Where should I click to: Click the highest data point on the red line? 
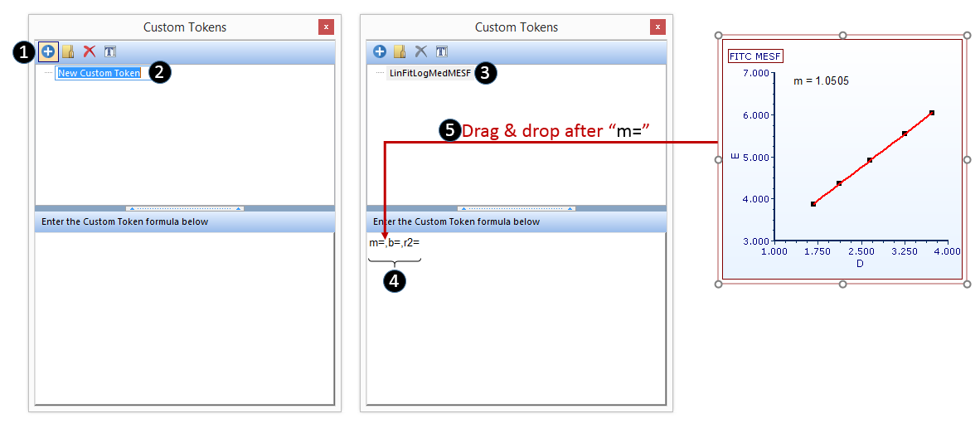932,113
